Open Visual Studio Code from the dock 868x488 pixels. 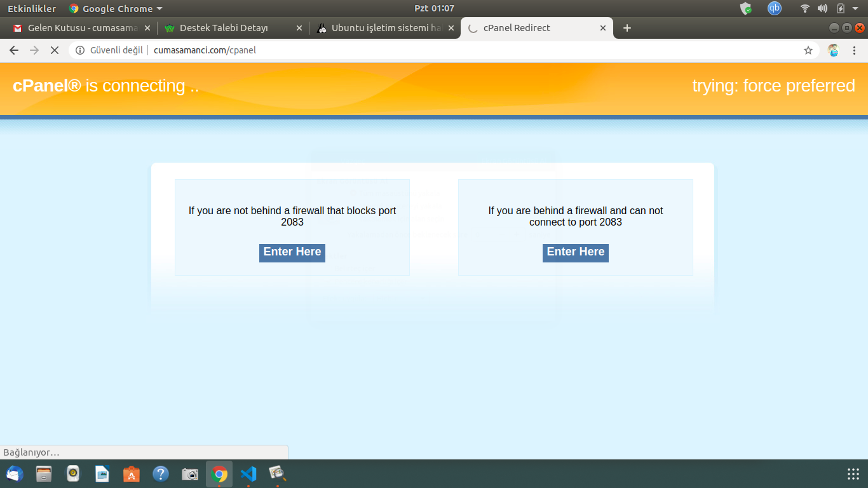(248, 474)
